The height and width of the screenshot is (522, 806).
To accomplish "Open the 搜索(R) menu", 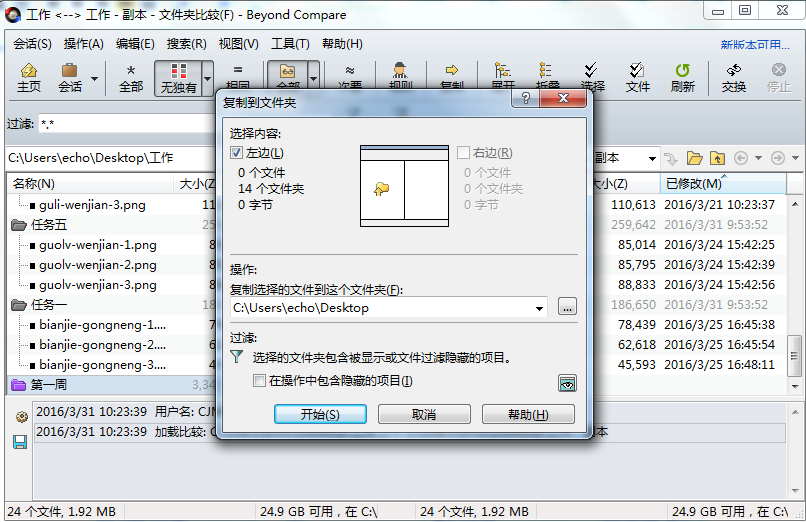I will [x=186, y=44].
